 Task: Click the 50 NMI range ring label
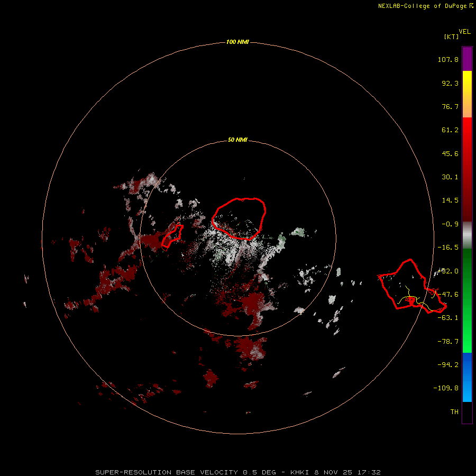click(237, 140)
